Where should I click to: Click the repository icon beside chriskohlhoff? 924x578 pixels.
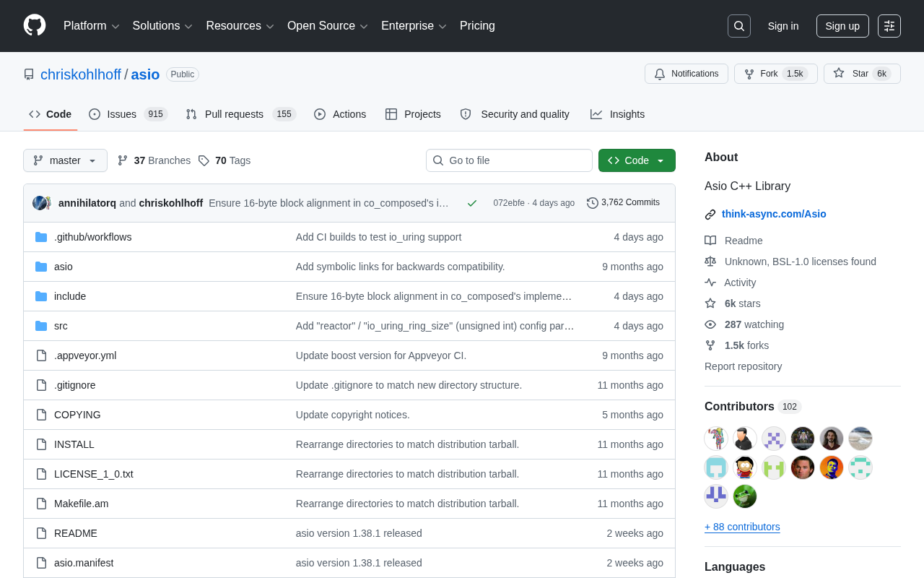click(x=29, y=74)
